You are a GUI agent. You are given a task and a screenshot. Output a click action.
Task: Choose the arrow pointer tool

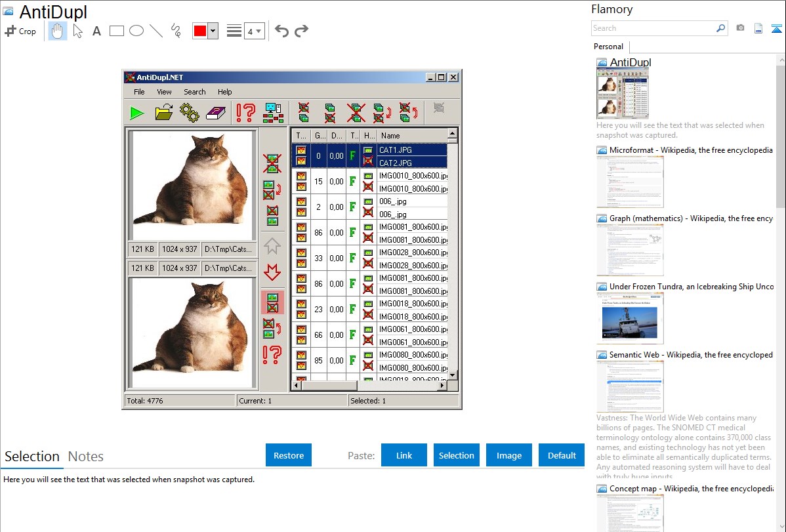[x=77, y=31]
